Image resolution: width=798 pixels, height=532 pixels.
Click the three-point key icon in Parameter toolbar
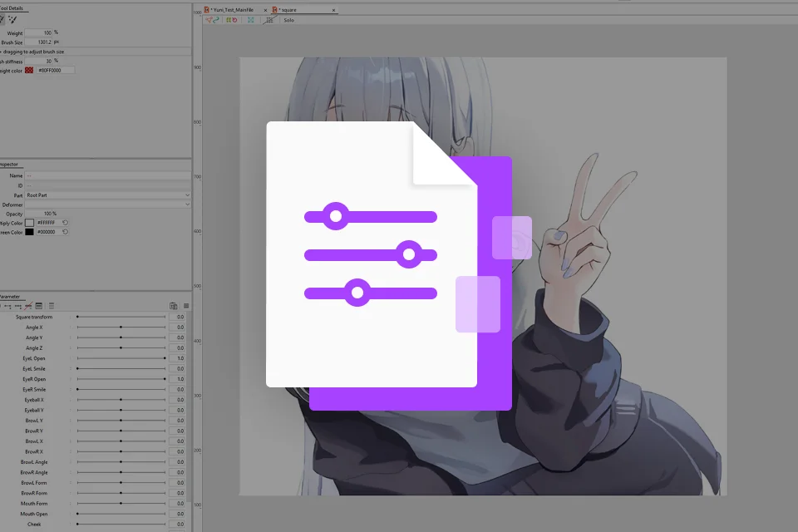click(x=17, y=306)
